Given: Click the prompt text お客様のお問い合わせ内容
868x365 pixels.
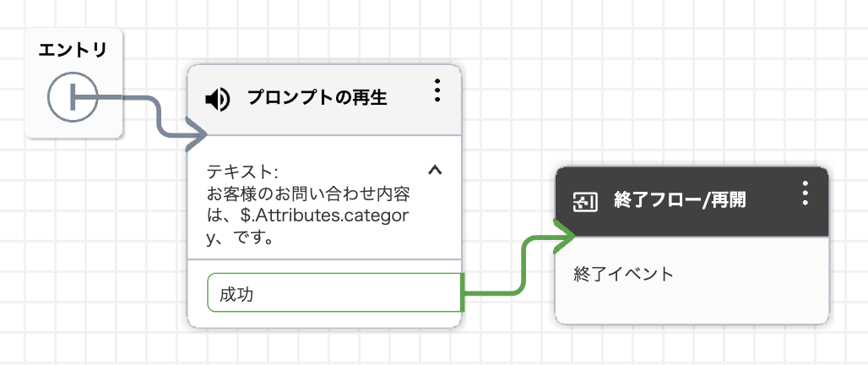Looking at the screenshot, I should [308, 194].
